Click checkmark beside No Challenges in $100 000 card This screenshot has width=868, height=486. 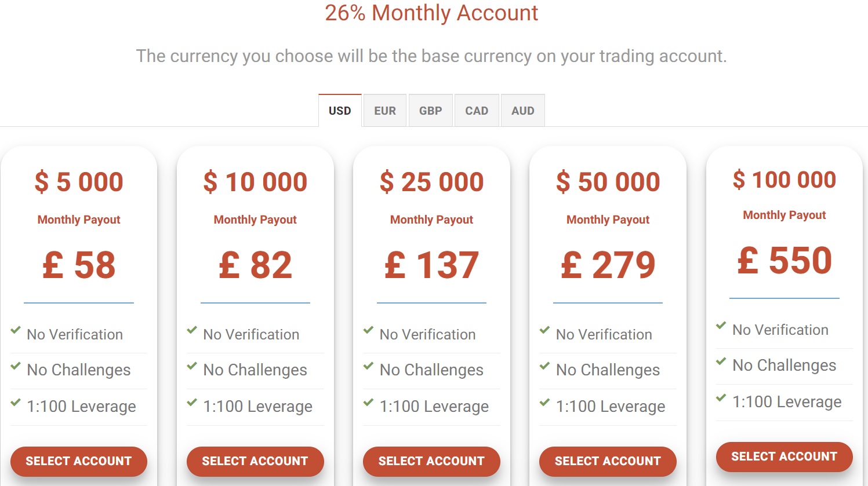point(721,361)
